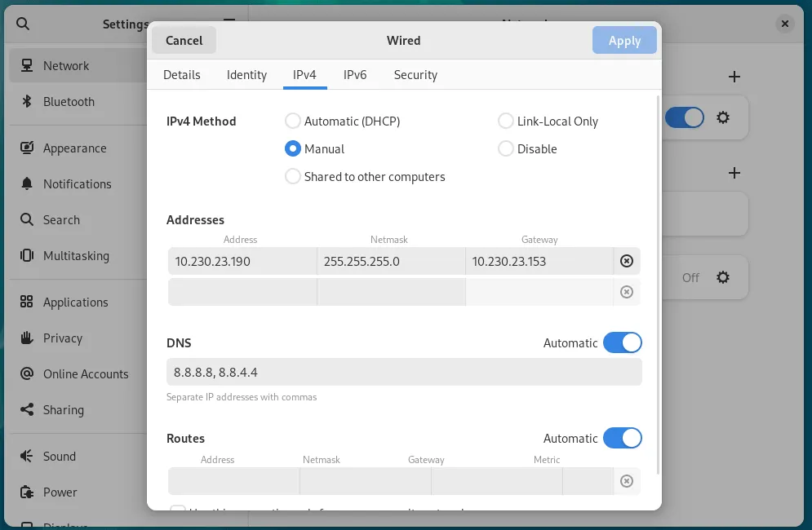
Task: Apply the wired network changes
Action: pos(624,41)
